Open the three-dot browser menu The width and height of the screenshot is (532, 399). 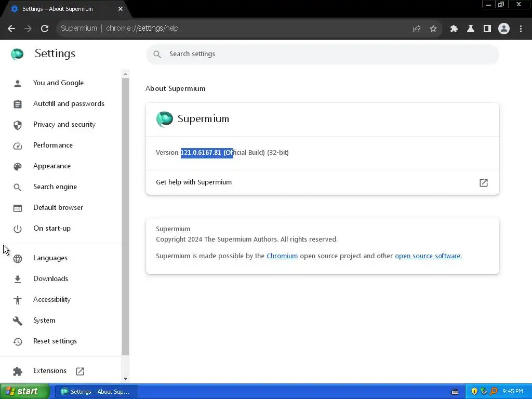521,29
